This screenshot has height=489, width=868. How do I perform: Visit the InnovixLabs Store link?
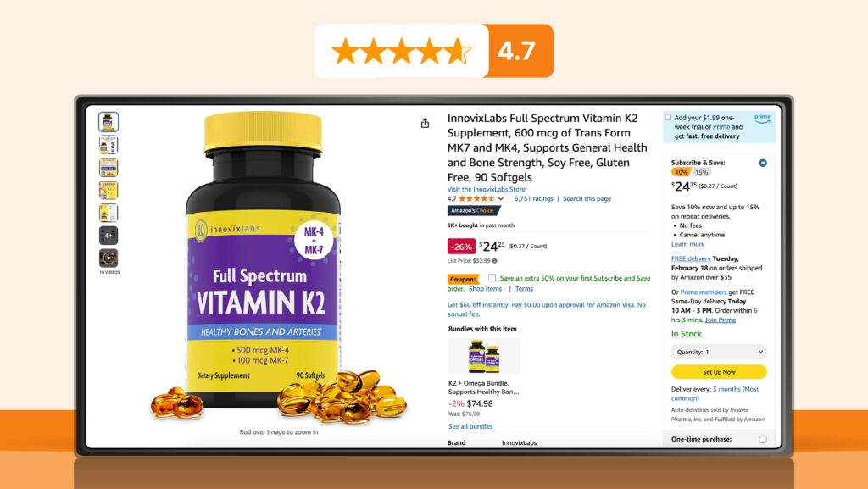(486, 189)
